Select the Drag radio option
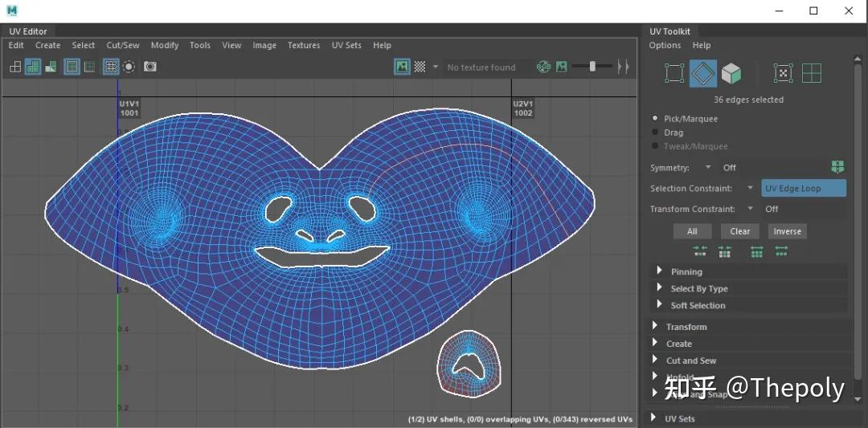Screen dimensions: 868x428 click(x=668, y=132)
